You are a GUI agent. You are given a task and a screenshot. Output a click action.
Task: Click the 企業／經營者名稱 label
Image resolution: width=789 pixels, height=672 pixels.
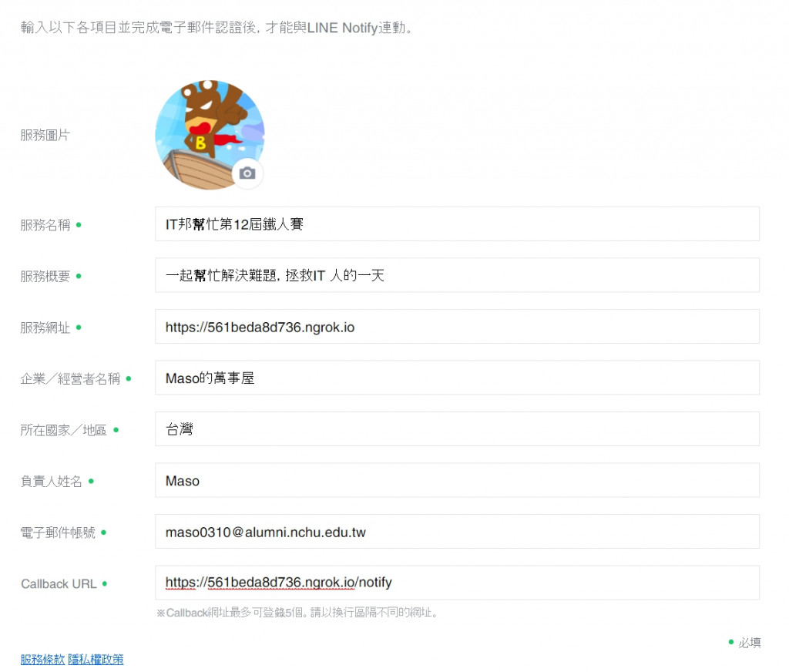coord(70,379)
